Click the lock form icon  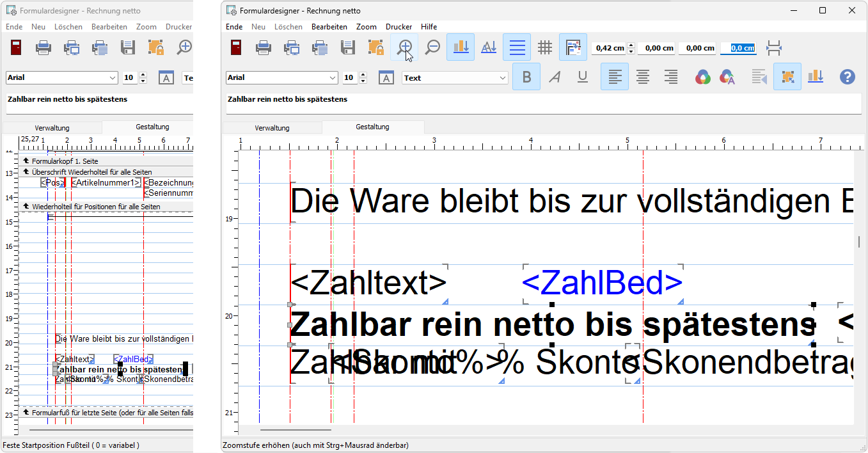pos(375,47)
